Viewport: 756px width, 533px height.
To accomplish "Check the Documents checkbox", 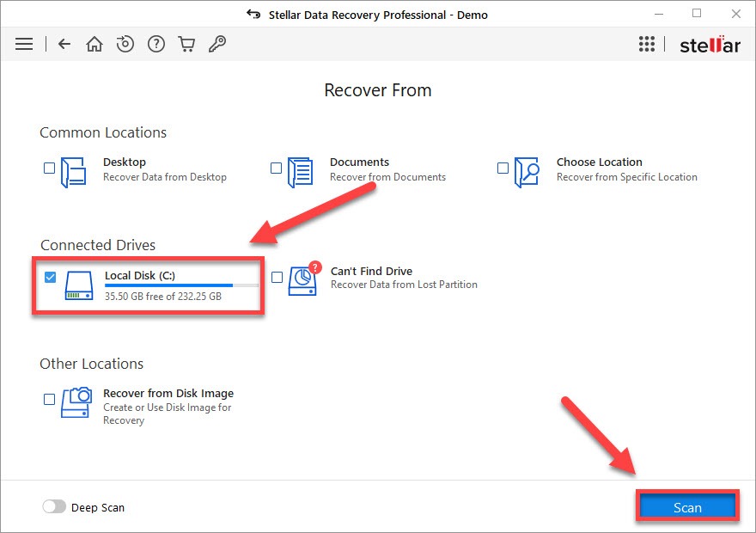I will click(277, 168).
